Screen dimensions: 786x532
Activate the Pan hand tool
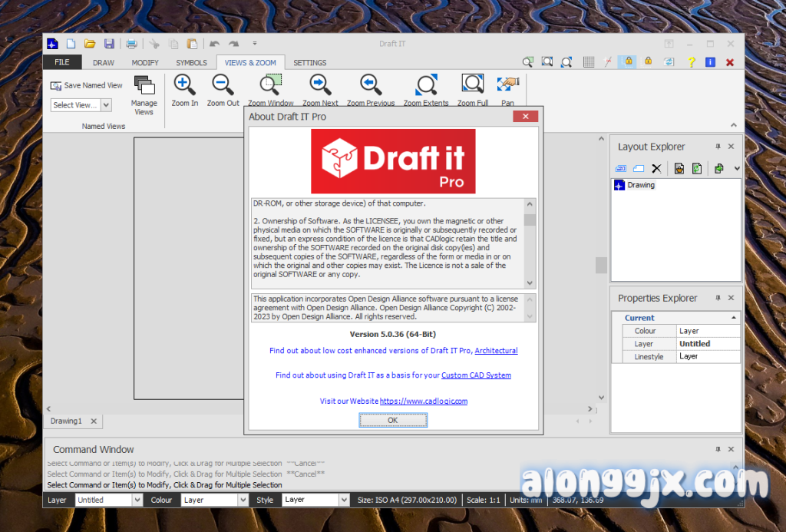[x=507, y=84]
